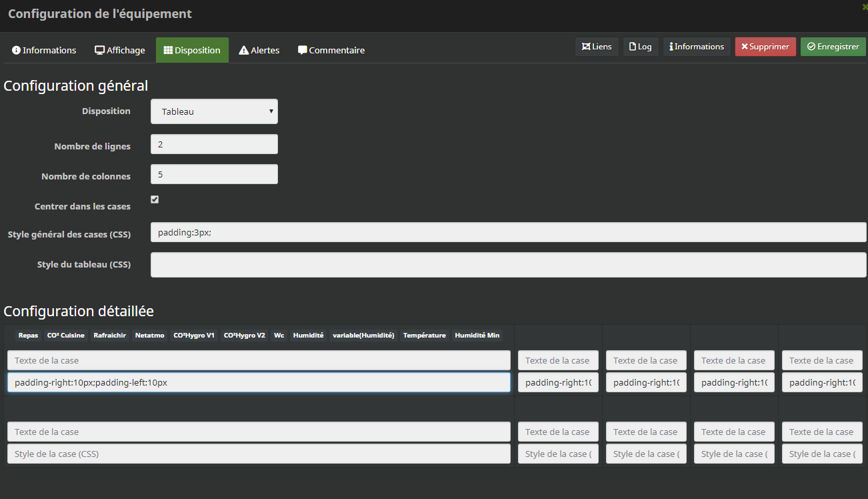The width and height of the screenshot is (868, 499).
Task: Click the Liens button
Action: 597,47
